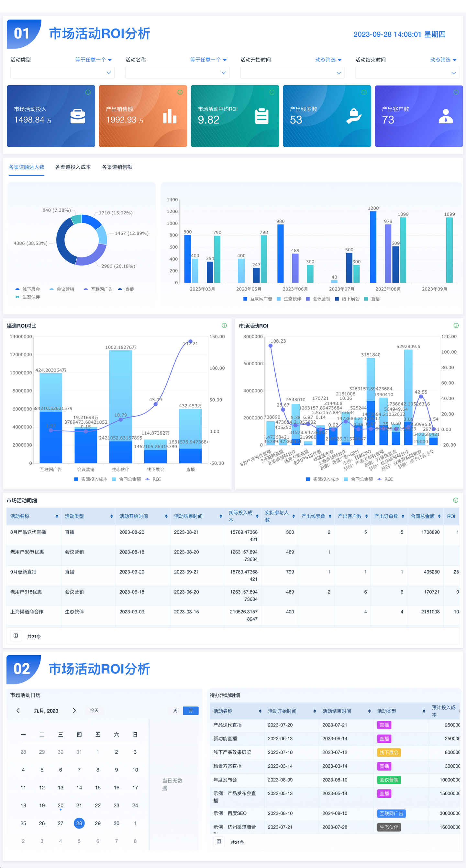Switch to 各渠道销售额 tab

(117, 167)
